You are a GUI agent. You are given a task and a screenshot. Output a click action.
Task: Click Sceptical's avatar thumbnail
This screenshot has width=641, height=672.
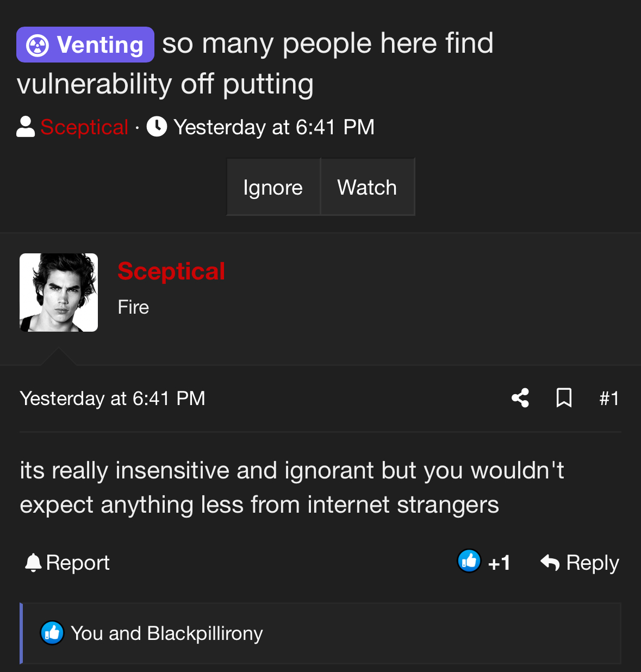(x=59, y=293)
